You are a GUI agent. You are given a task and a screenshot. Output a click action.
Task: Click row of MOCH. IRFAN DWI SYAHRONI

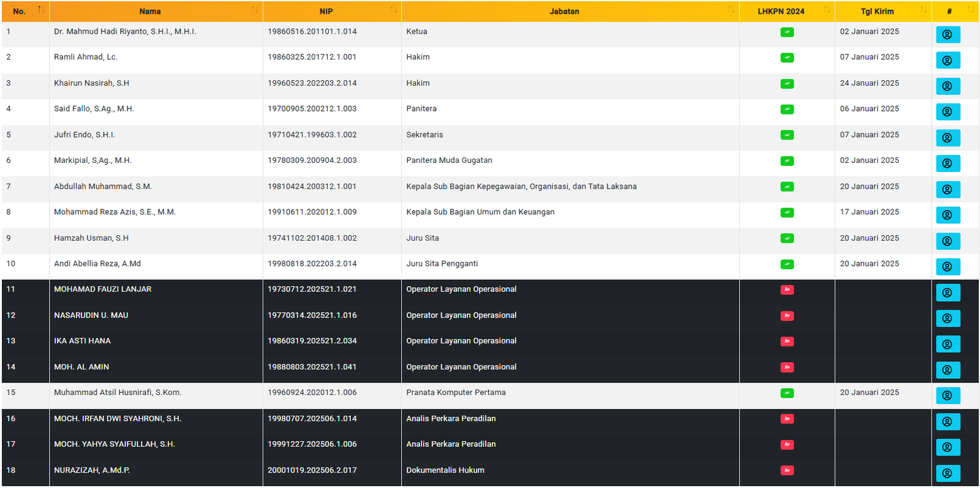[118, 419]
